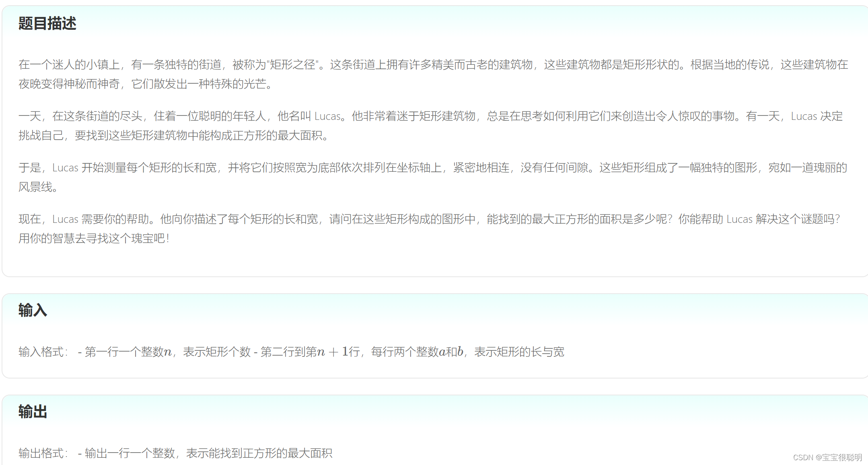Image resolution: width=868 pixels, height=465 pixels.
Task: Click Lucas after the words 他名叫
Action: pyautogui.click(x=327, y=116)
